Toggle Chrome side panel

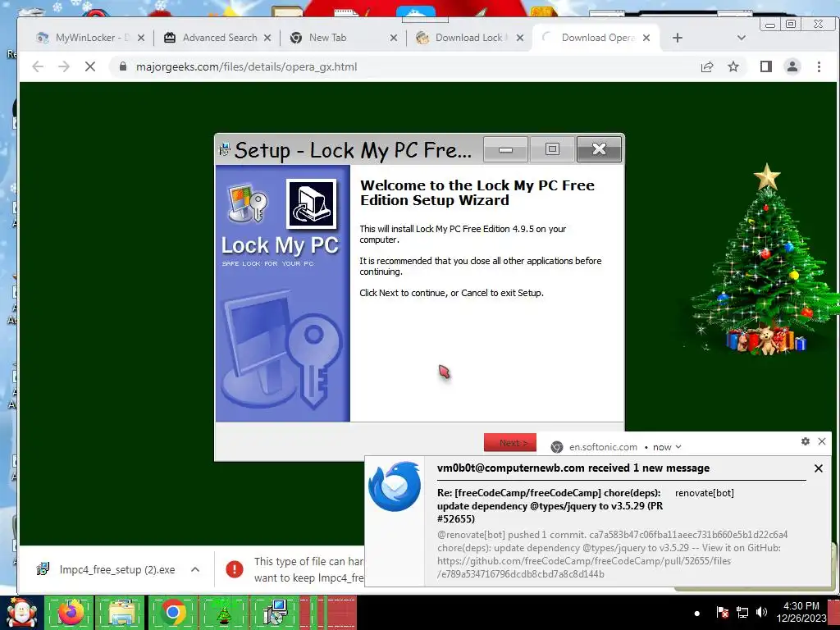coord(766,66)
